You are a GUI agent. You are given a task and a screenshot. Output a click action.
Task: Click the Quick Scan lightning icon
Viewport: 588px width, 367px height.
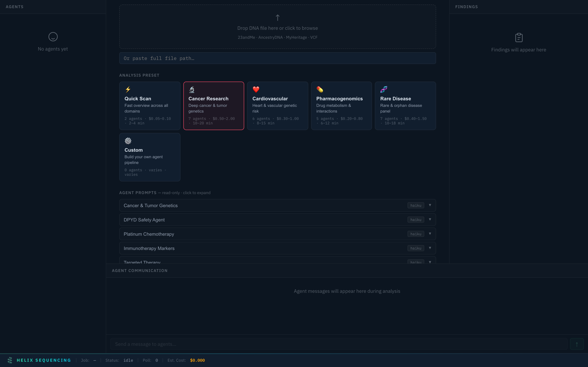point(128,89)
